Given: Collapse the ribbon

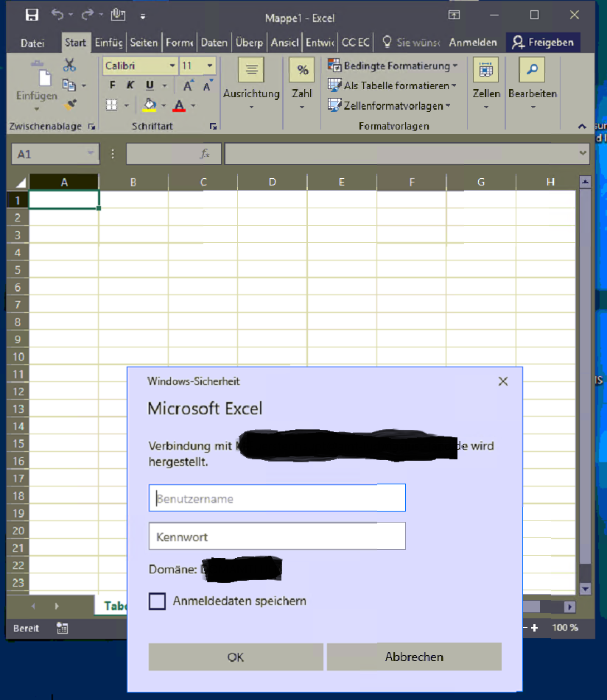Looking at the screenshot, I should [582, 127].
